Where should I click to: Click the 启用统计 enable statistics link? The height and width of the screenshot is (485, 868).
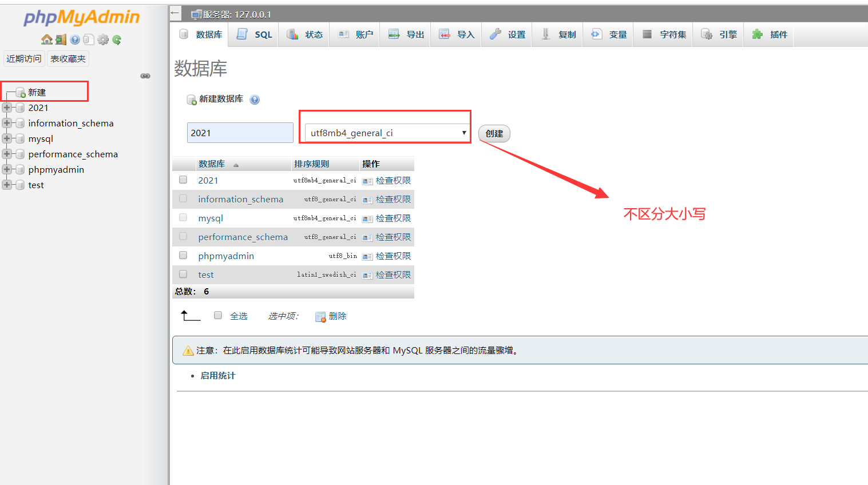tap(217, 376)
